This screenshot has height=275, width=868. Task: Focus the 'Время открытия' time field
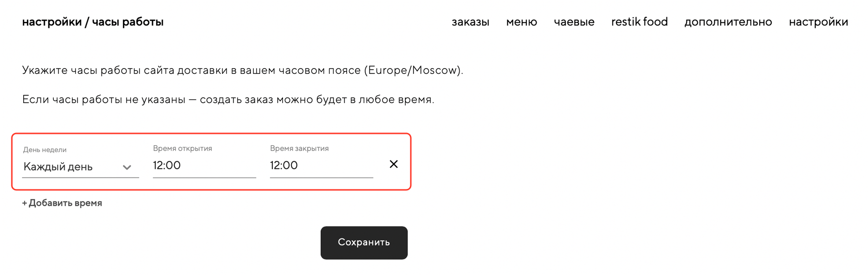(x=204, y=166)
